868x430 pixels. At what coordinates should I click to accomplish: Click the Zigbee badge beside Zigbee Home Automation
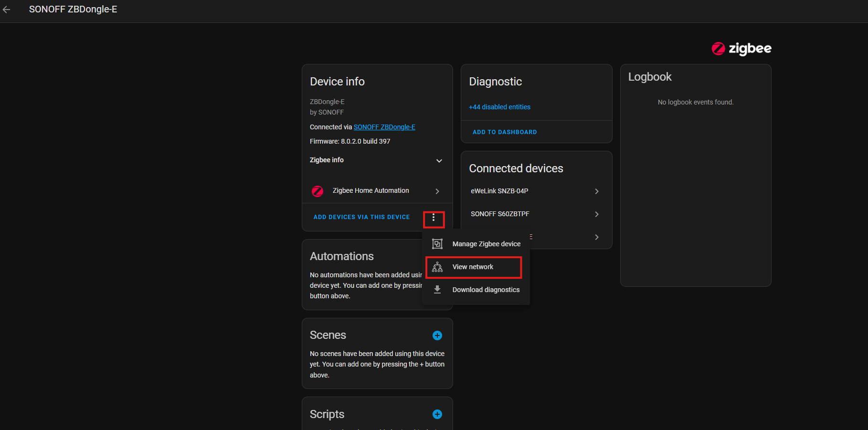[318, 190]
